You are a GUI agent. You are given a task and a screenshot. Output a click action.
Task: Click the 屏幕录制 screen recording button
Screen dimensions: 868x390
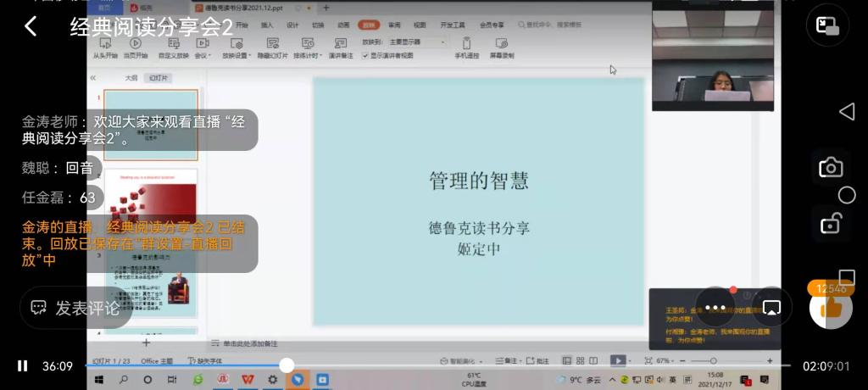[x=501, y=48]
